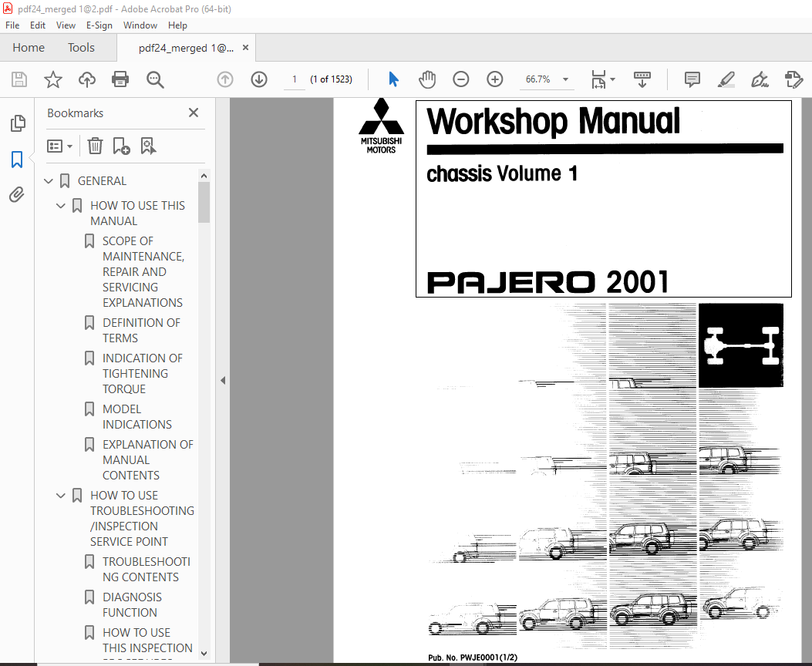This screenshot has width=812, height=666.
Task: Upload file to cloud storage icon
Action: [x=87, y=79]
